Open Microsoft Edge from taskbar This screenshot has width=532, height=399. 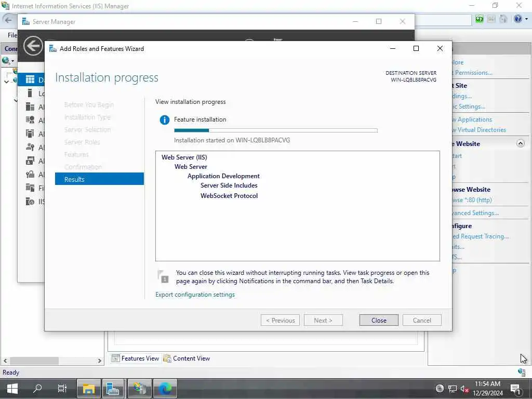coord(165,389)
